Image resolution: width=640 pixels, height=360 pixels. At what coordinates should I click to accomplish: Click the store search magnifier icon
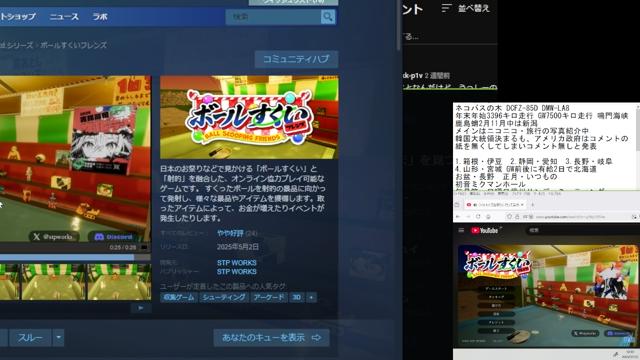[328, 17]
